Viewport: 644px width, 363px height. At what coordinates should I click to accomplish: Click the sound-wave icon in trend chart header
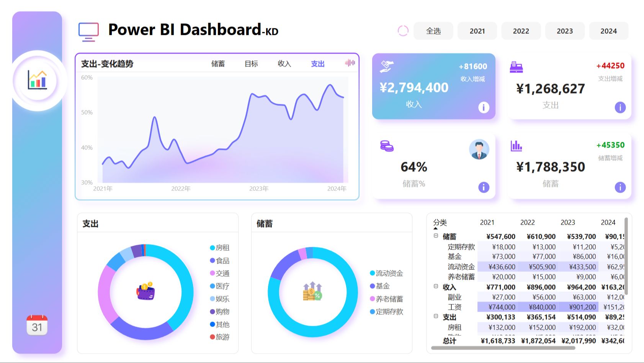[350, 63]
